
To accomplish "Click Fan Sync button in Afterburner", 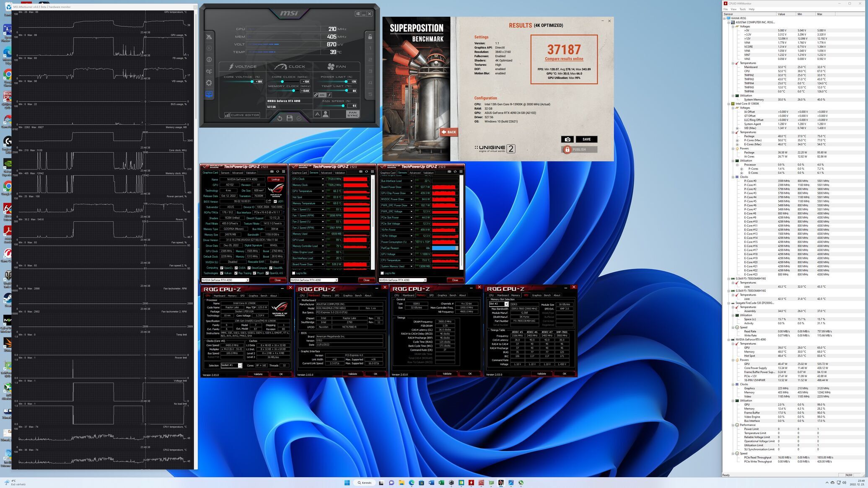I will 353,114.
